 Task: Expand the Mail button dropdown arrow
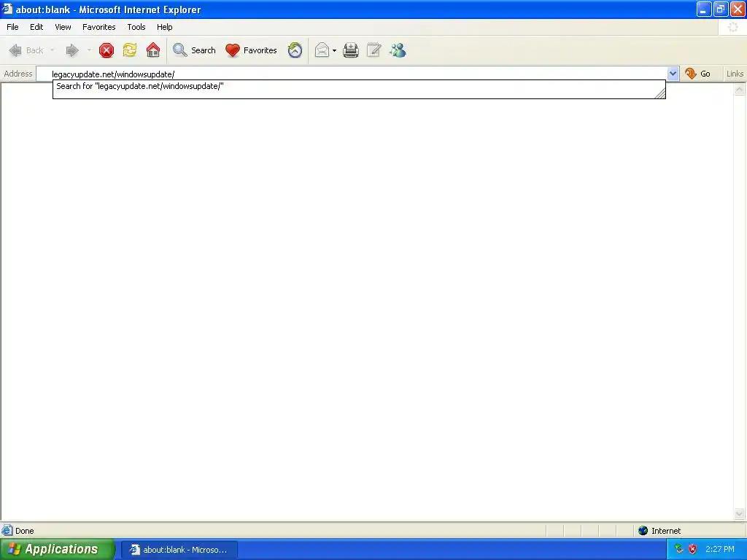click(334, 50)
